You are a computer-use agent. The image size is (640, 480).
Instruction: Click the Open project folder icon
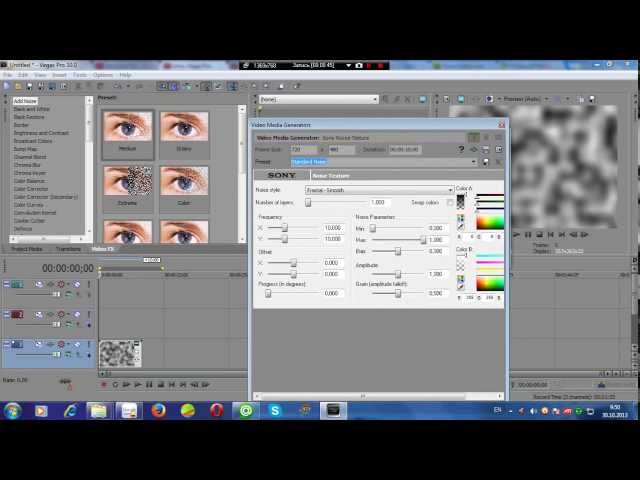18,86
